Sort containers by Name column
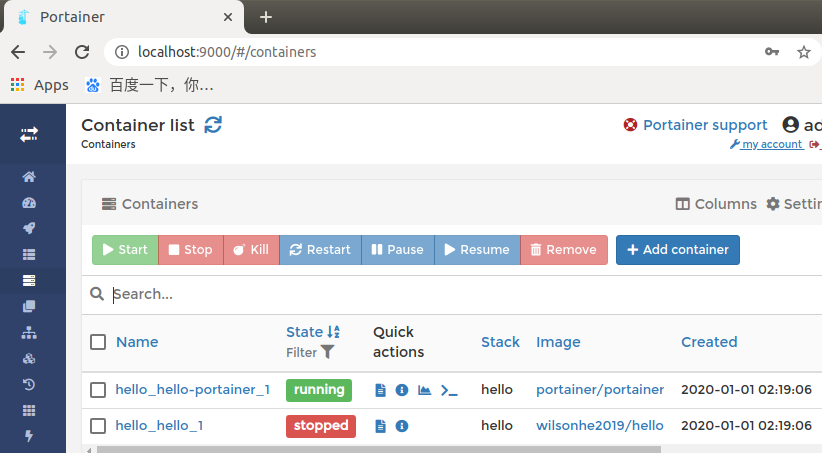This screenshot has width=822, height=453. [x=137, y=342]
